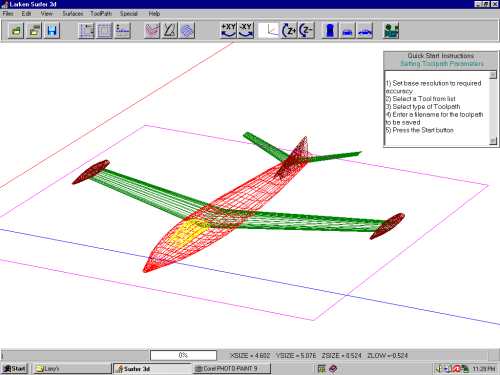The height and width of the screenshot is (375, 500).
Task: Click the blue save disk icon
Action: 52,31
